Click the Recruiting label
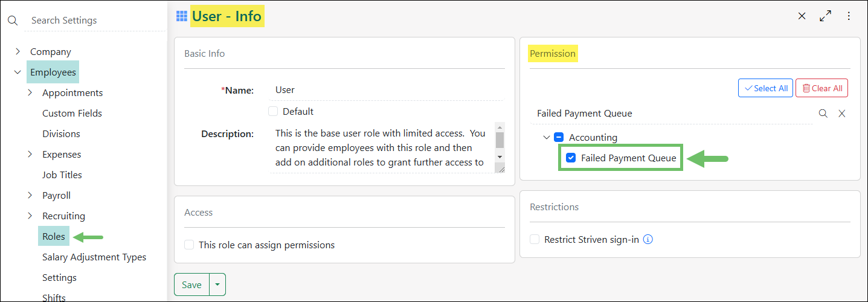The image size is (868, 302). pyautogui.click(x=63, y=216)
